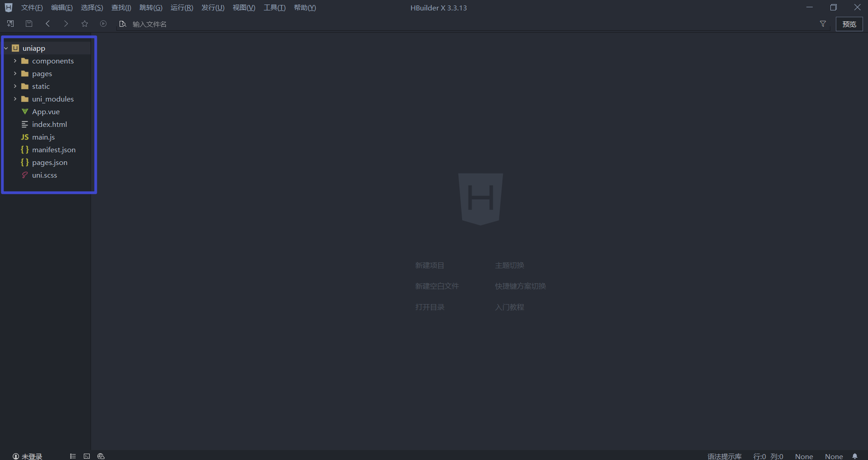Click the 新建项目 link
The height and width of the screenshot is (460, 868).
[429, 265]
